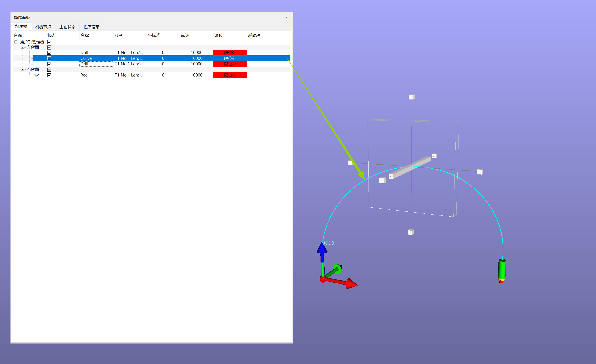Click the Rec operation icon
This screenshot has height=364, width=596.
click(x=37, y=75)
